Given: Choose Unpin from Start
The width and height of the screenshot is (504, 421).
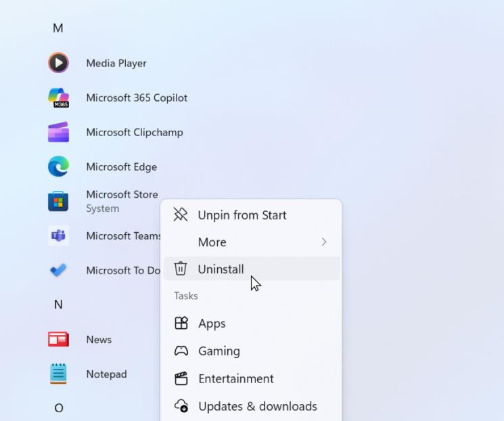Looking at the screenshot, I should pos(252,215).
